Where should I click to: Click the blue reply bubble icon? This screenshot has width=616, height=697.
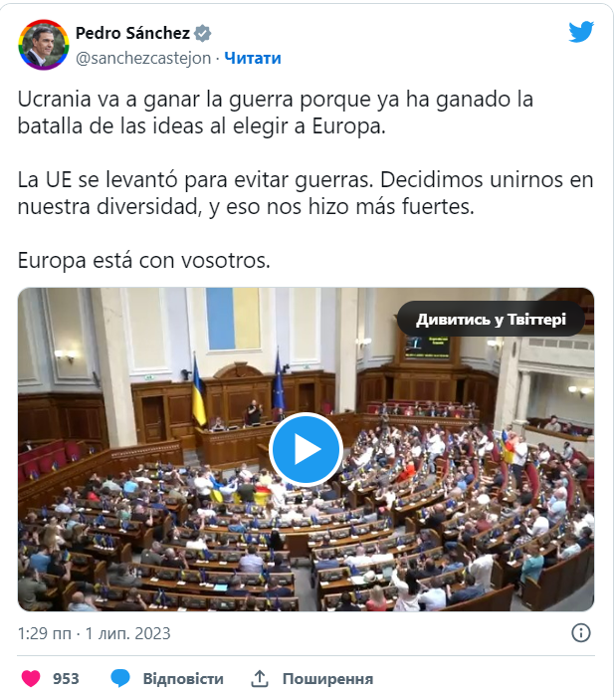click(119, 678)
